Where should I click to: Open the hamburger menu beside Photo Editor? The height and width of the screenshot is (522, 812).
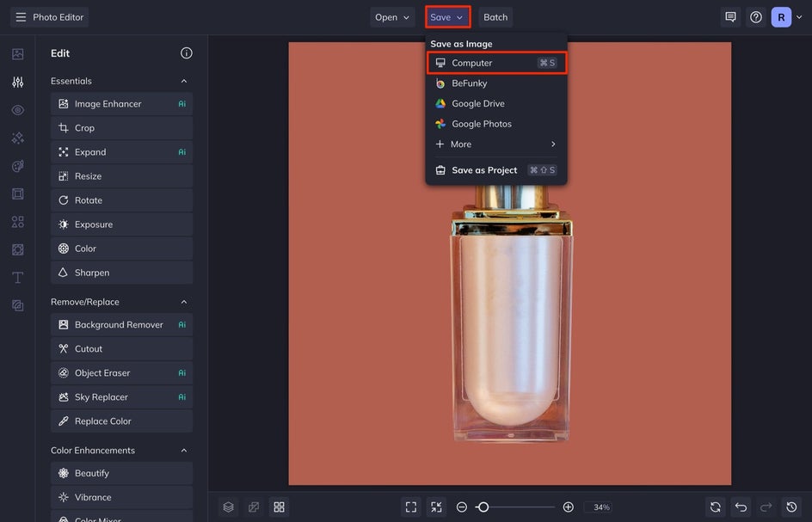point(21,17)
